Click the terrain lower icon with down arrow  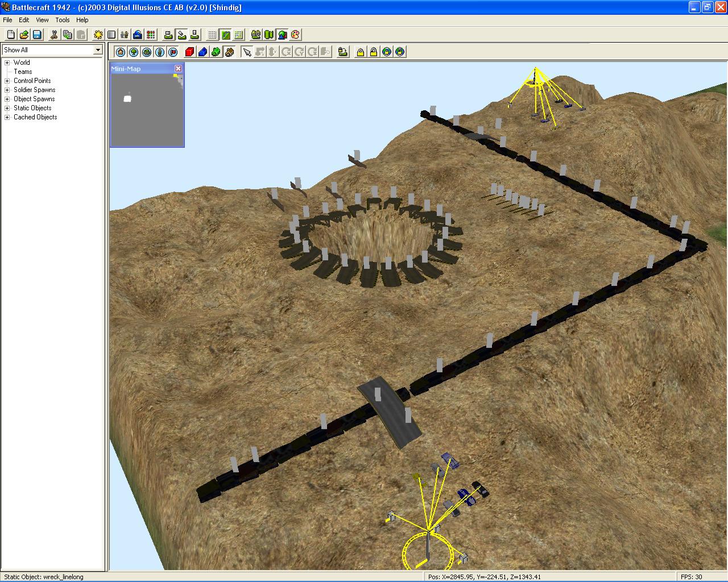[195, 35]
